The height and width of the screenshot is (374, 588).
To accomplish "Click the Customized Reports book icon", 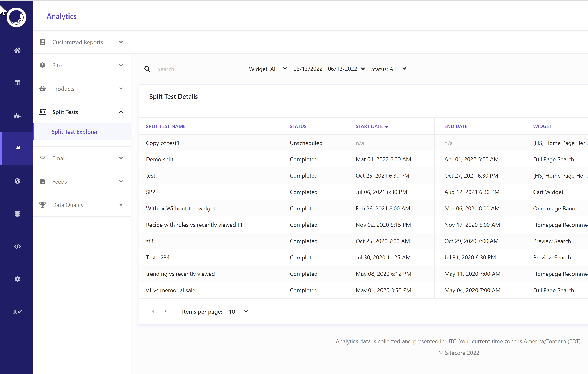I will click(x=43, y=42).
